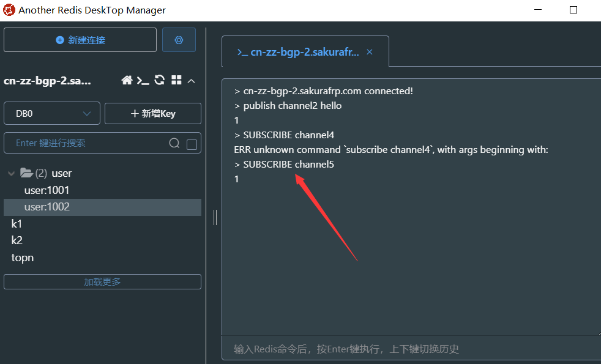Click the 'SUBSCRIBE channel5' console line

coord(284,165)
